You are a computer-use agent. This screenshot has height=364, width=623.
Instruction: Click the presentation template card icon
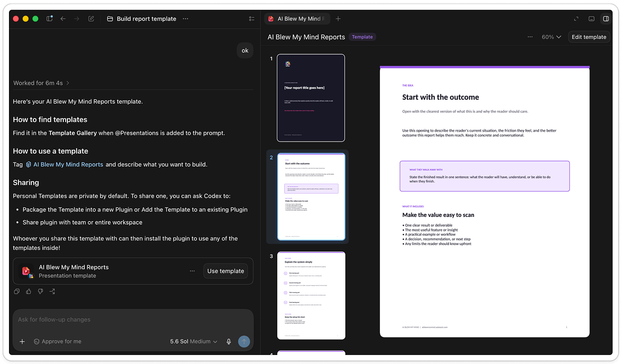coord(27,271)
